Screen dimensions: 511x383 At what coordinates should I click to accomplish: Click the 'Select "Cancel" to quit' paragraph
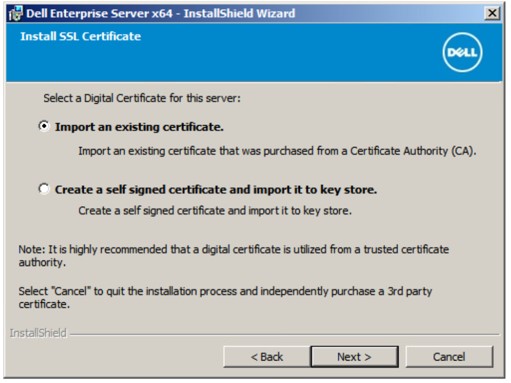225,297
